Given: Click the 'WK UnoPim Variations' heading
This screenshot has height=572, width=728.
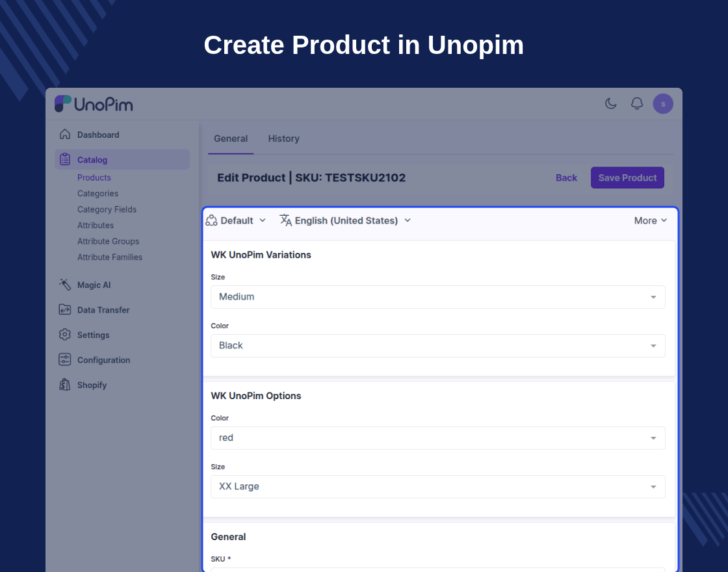Looking at the screenshot, I should [x=261, y=255].
